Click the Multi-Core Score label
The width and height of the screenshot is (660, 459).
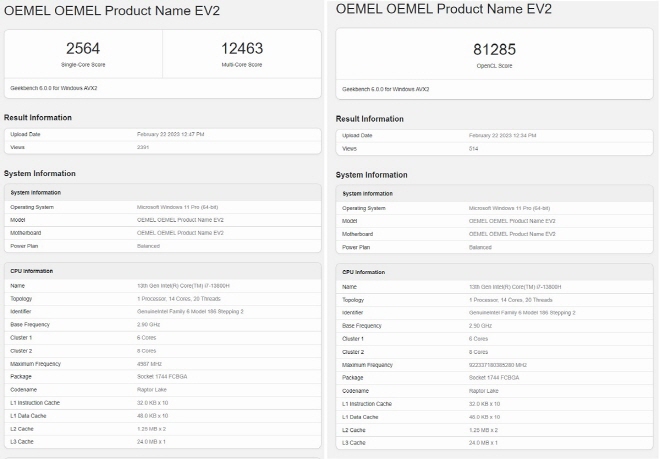point(242,63)
